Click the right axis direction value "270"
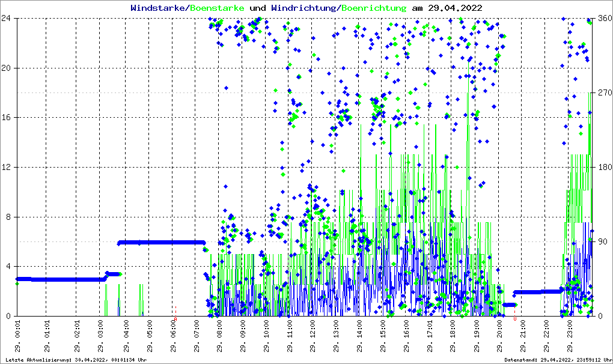 tap(605, 93)
